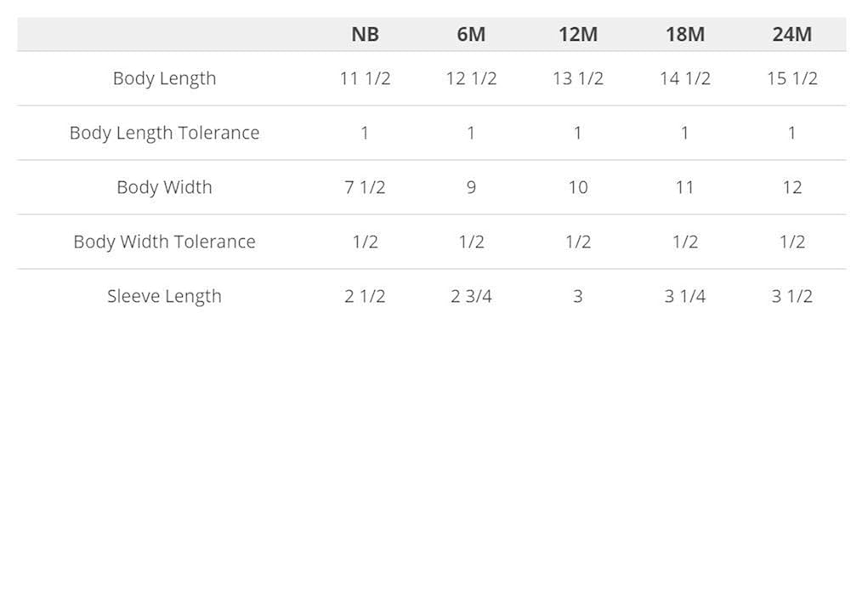Click the 18M column header
Screen dimensions: 868x610
(684, 35)
